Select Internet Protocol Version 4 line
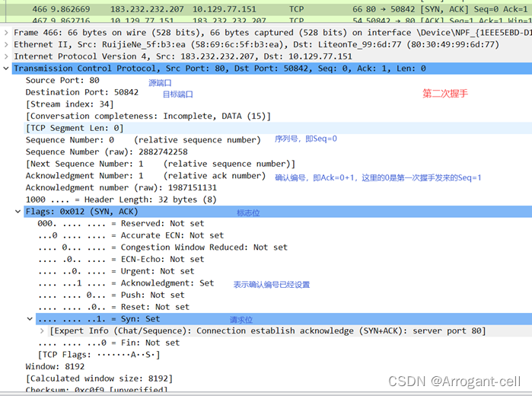The width and height of the screenshot is (532, 396). tap(272, 56)
